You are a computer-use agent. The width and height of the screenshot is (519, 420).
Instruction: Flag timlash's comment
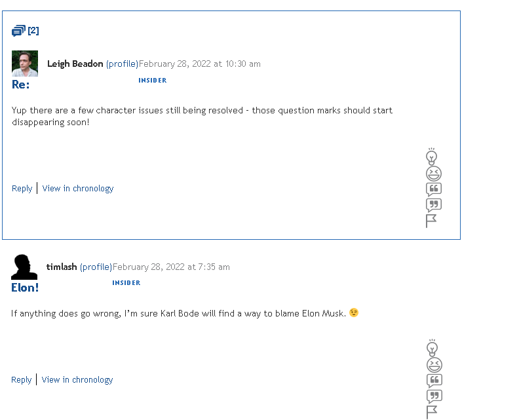[431, 412]
